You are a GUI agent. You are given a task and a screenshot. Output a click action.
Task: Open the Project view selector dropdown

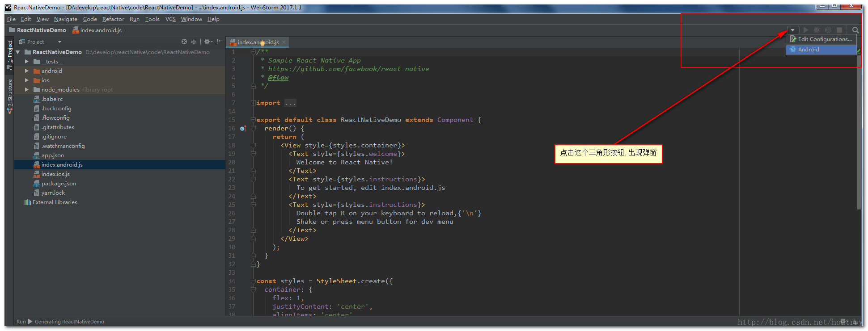point(59,42)
